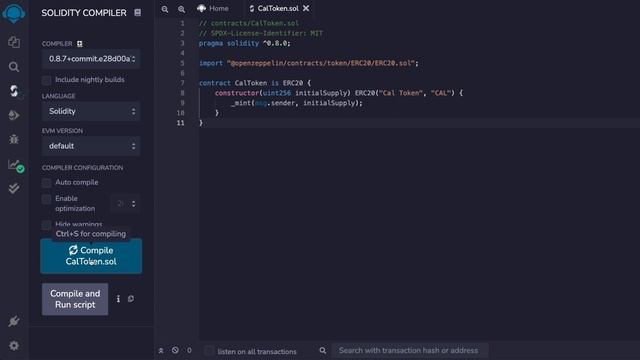Open the Deploy and run transactions icon

(14, 116)
